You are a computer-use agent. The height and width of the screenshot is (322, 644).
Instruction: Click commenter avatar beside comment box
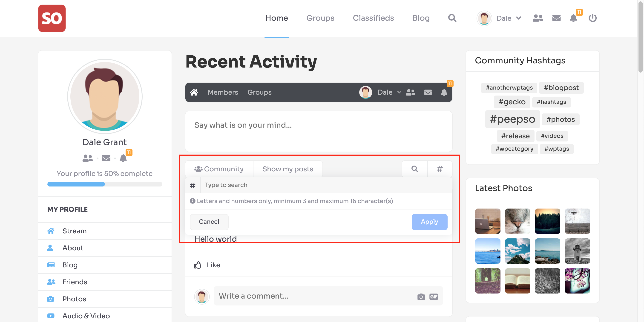202,297
